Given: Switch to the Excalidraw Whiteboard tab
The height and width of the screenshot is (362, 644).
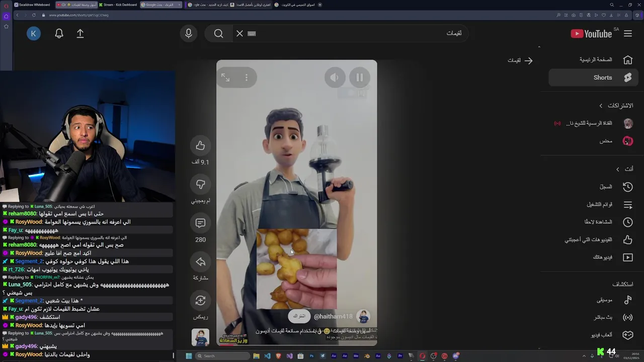Looking at the screenshot, I should (x=33, y=5).
